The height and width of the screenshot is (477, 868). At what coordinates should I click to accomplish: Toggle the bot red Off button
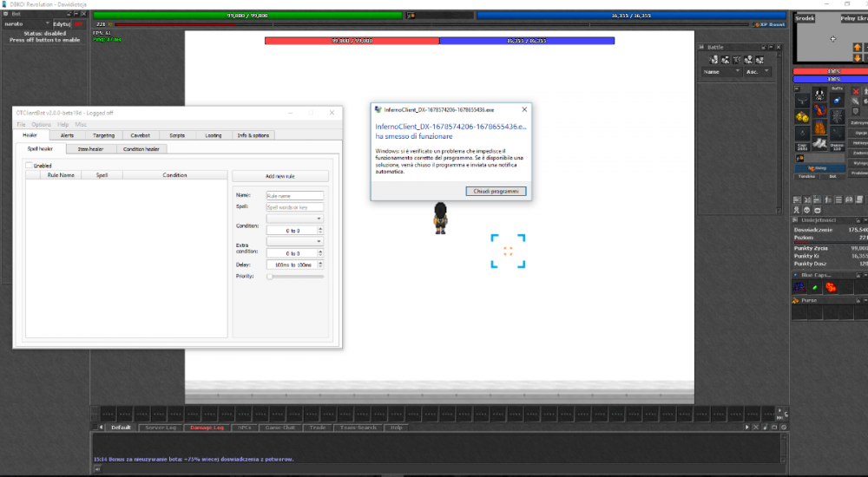tap(79, 23)
